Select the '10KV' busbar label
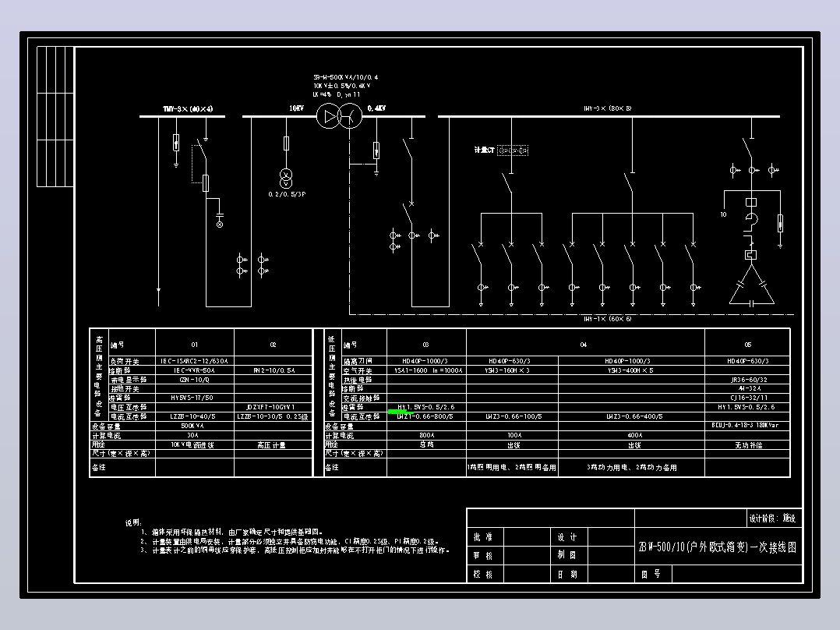The image size is (840, 630). pyautogui.click(x=296, y=108)
